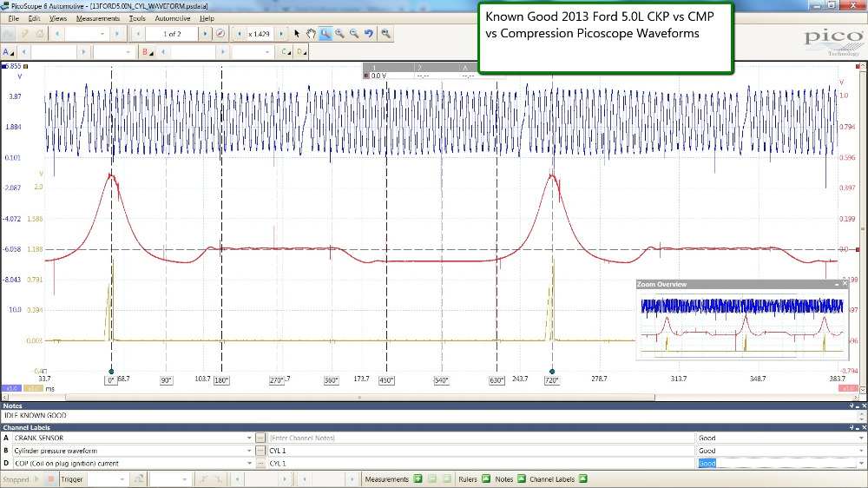Go to previous waveform buffer
The width and height of the screenshot is (868, 488).
[138, 34]
